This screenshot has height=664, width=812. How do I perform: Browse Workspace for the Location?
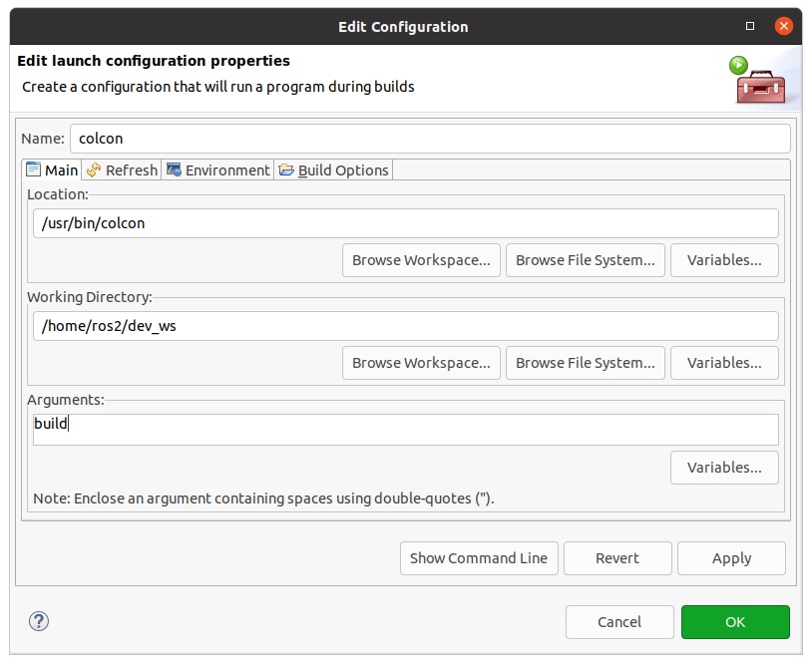pyautogui.click(x=421, y=260)
